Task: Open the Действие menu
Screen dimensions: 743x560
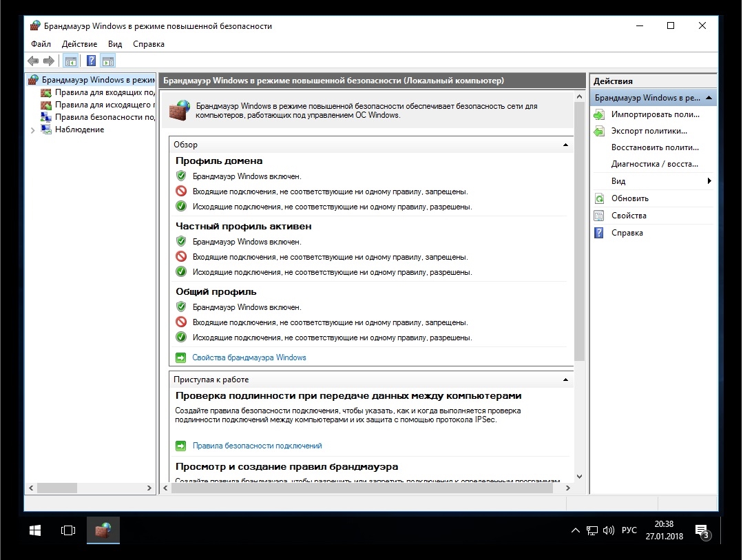Action: (x=80, y=44)
